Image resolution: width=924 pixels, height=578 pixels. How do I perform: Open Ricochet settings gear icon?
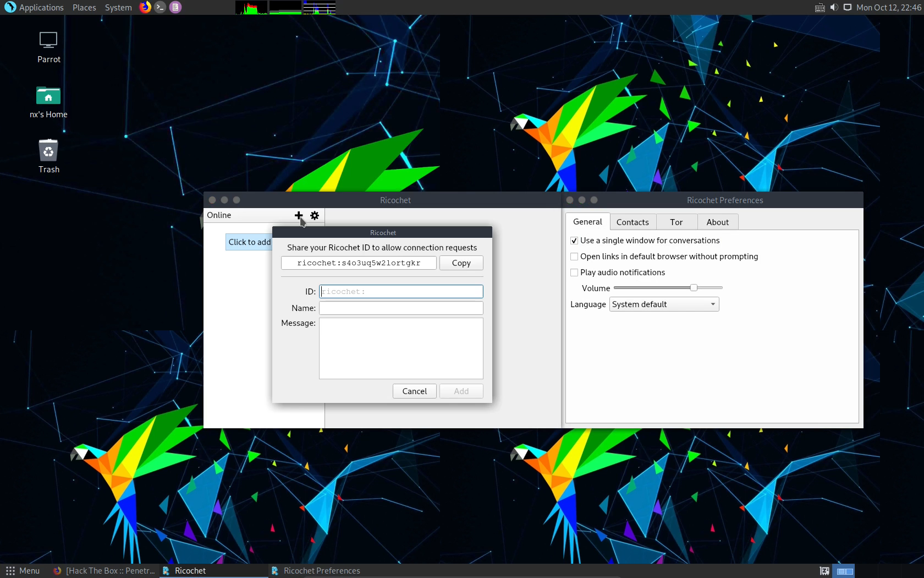[x=315, y=215]
